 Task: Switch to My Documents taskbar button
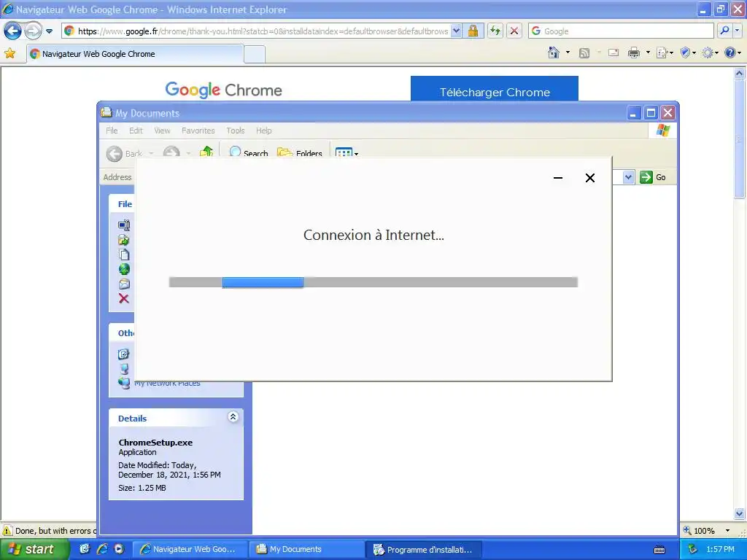coord(308,550)
